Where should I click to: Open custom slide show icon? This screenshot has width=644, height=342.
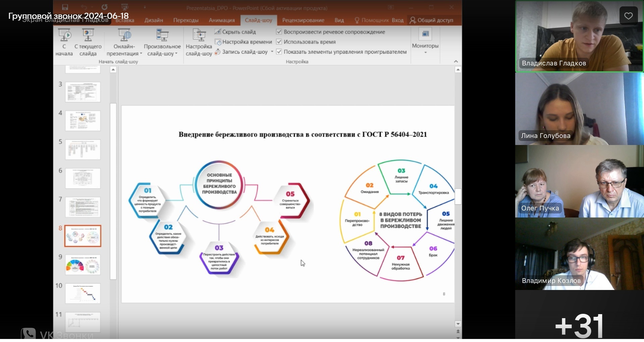[x=162, y=35]
